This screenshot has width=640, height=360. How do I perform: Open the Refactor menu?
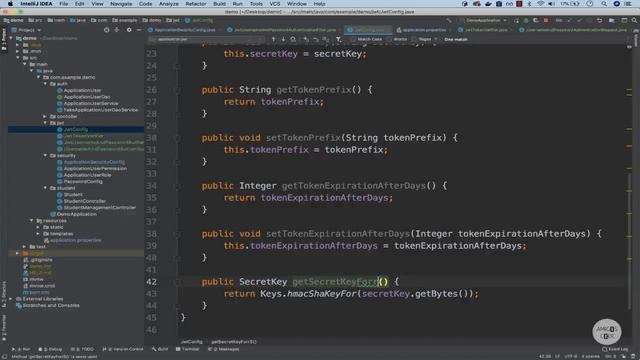[x=196, y=4]
